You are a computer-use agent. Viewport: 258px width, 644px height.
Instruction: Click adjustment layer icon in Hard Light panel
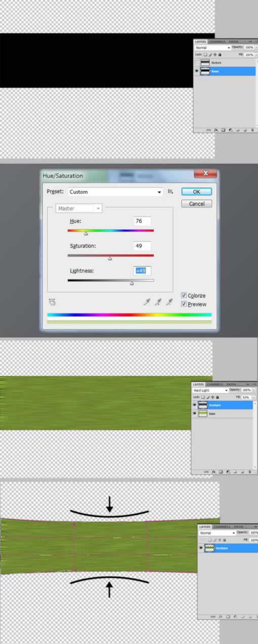coord(228,471)
